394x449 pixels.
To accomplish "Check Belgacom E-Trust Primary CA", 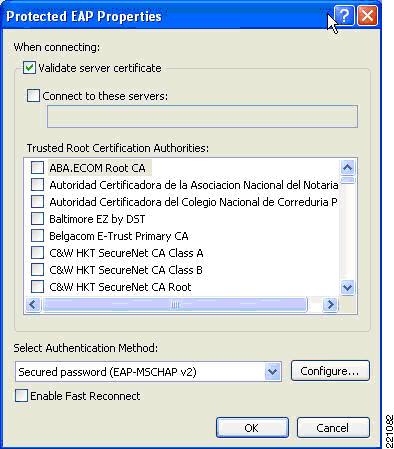I will [37, 236].
